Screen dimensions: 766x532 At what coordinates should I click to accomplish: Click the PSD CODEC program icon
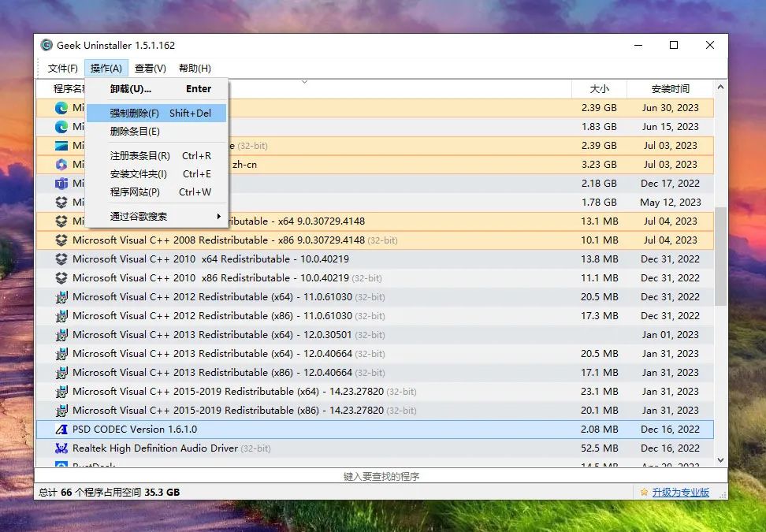pyautogui.click(x=61, y=430)
